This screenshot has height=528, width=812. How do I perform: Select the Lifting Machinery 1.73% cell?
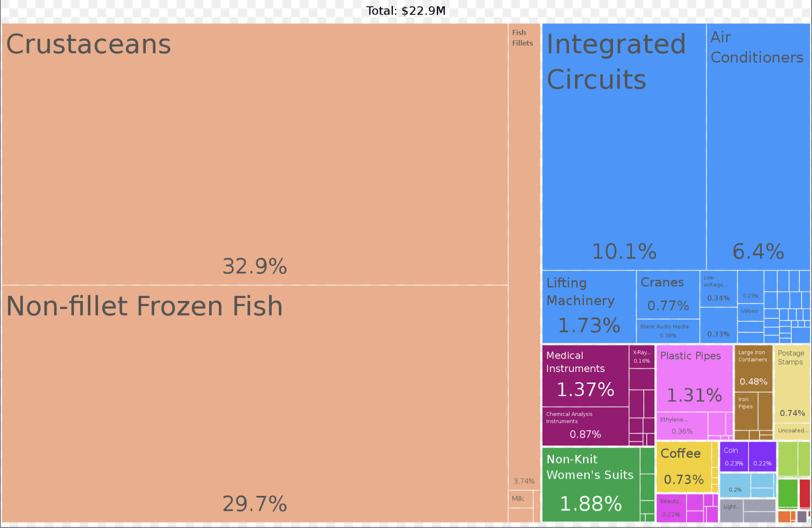(x=589, y=307)
